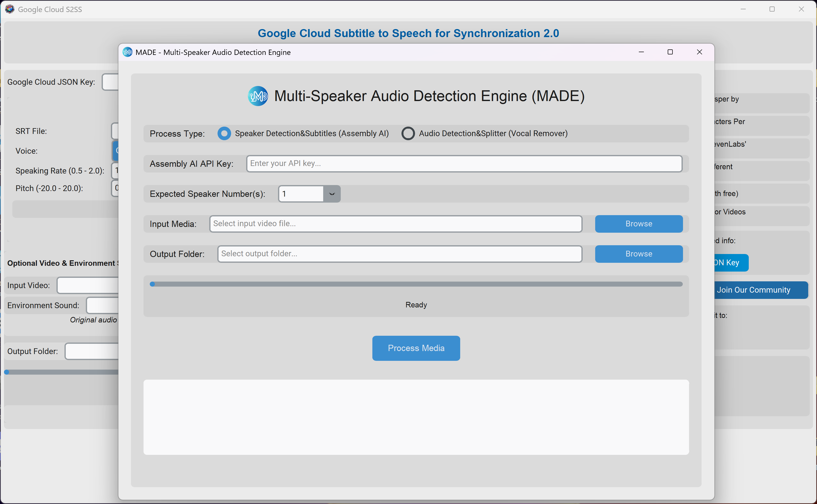Minimize the Google Cloud S2SS main window
Viewport: 817px width, 504px height.
[x=743, y=9]
